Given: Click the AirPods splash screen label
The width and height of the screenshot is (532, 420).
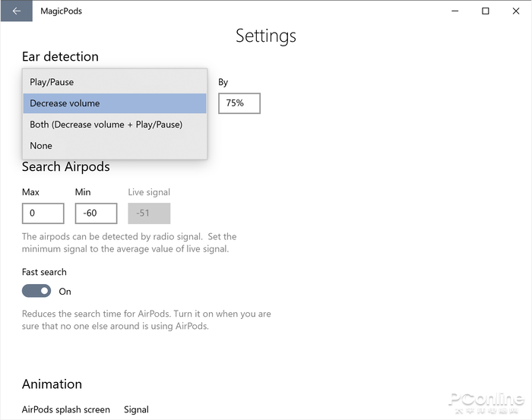Looking at the screenshot, I should coord(65,410).
